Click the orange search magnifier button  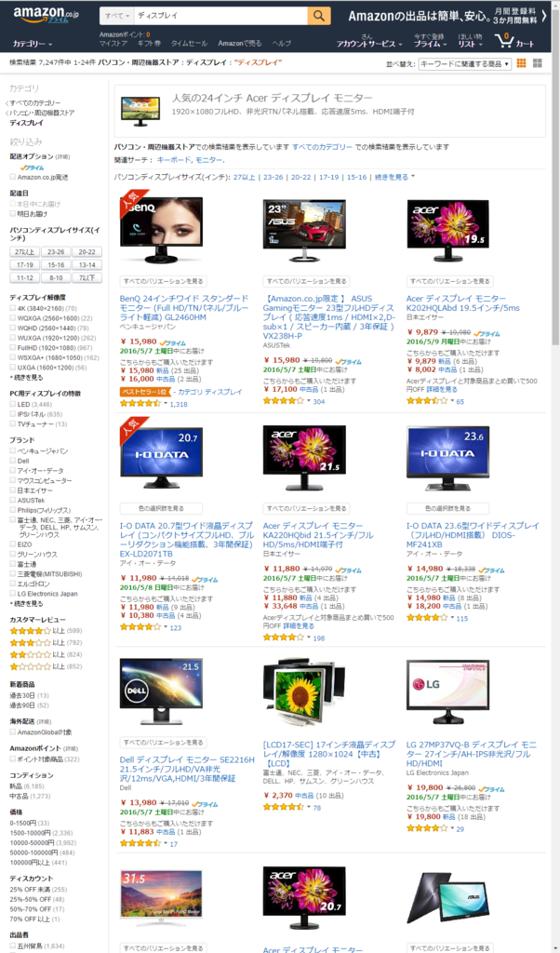pos(319,15)
